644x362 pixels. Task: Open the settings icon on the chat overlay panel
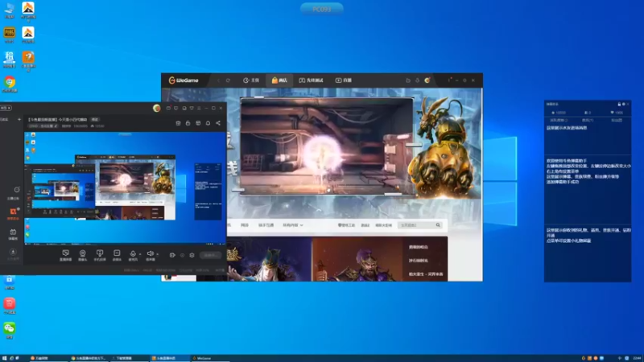click(623, 105)
